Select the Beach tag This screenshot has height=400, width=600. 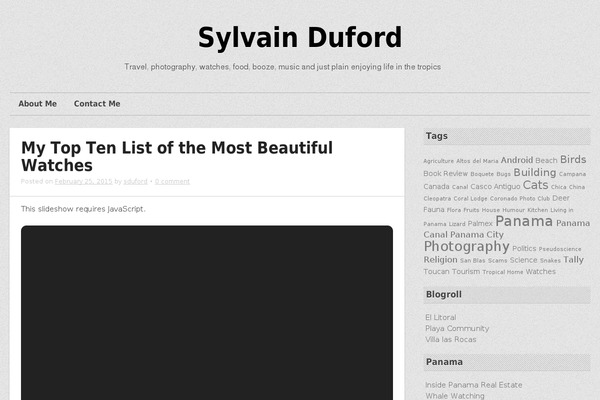546,160
